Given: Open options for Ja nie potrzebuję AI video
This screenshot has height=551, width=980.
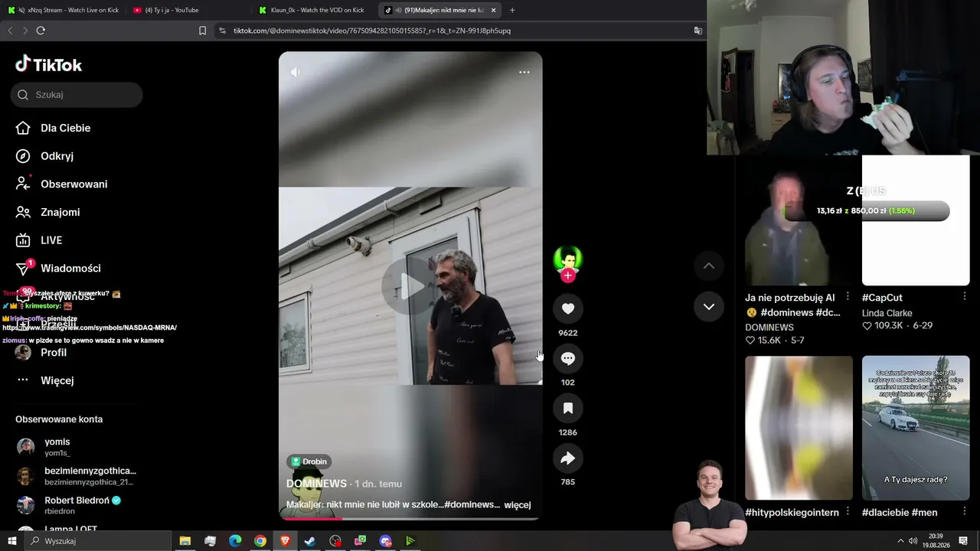Looking at the screenshot, I should (848, 297).
